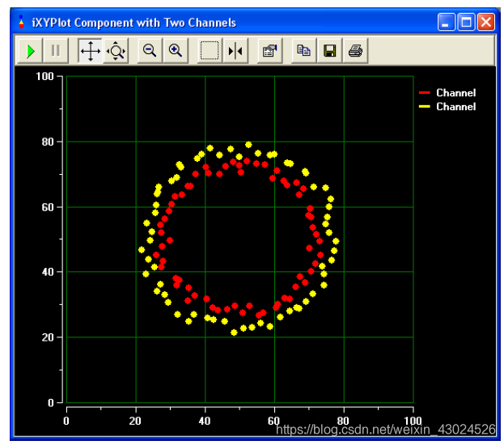The width and height of the screenshot is (504, 445).
Task: Select the axes zoom mode tool
Action: pos(116,51)
